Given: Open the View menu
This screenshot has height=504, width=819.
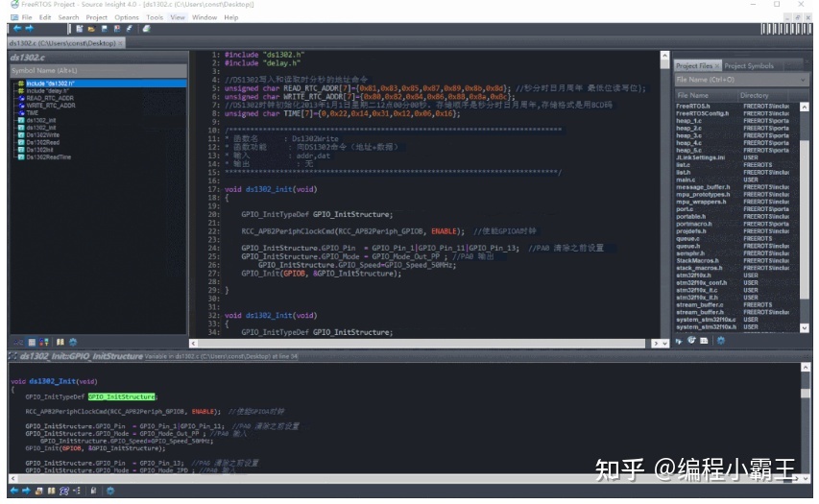Looking at the screenshot, I should click(178, 17).
